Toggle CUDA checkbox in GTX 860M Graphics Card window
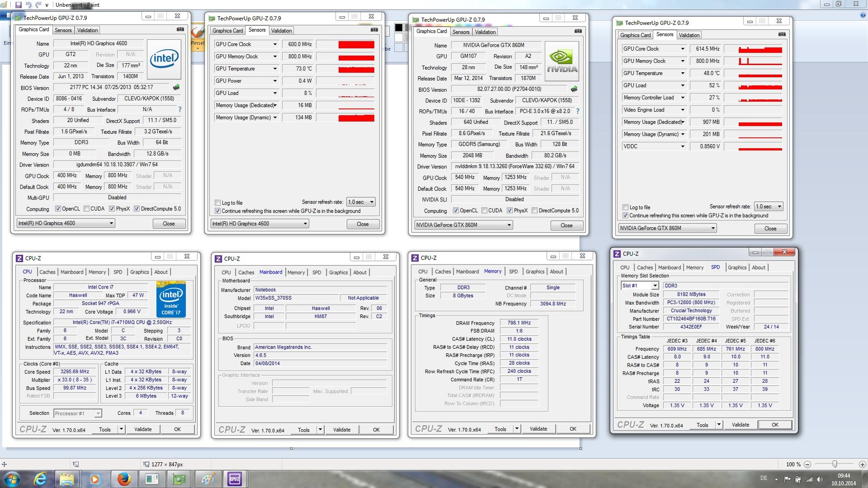 [484, 211]
